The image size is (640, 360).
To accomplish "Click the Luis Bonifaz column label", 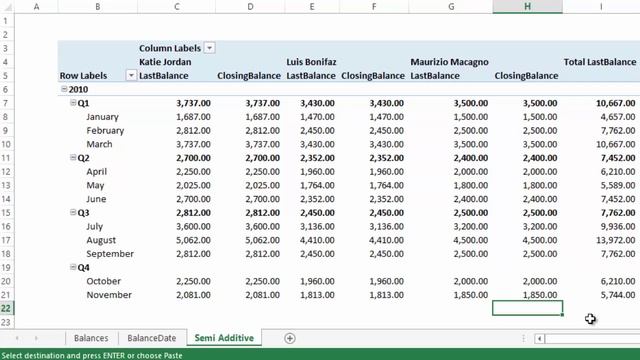I will coord(311,62).
